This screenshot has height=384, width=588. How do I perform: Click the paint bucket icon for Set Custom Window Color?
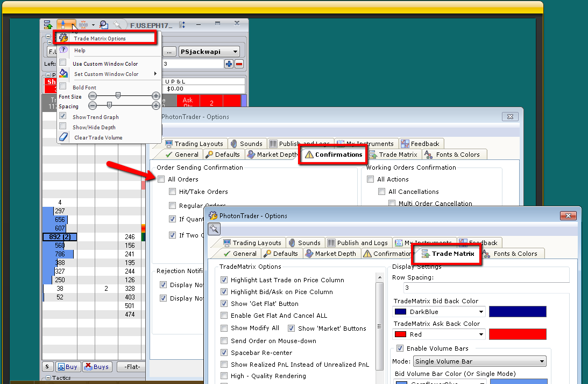click(x=63, y=73)
